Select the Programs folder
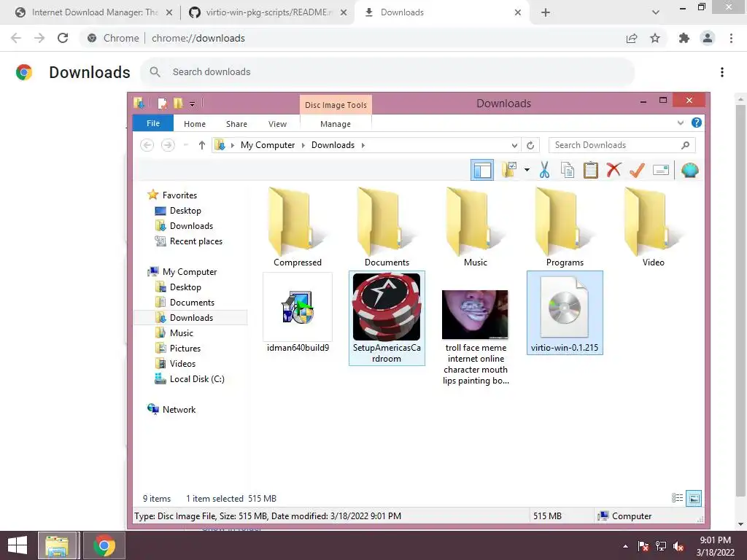747x560 pixels. [565, 227]
